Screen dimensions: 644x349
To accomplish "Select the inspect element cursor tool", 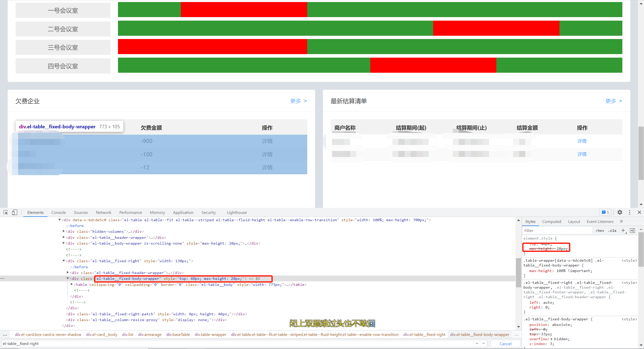I will point(6,212).
